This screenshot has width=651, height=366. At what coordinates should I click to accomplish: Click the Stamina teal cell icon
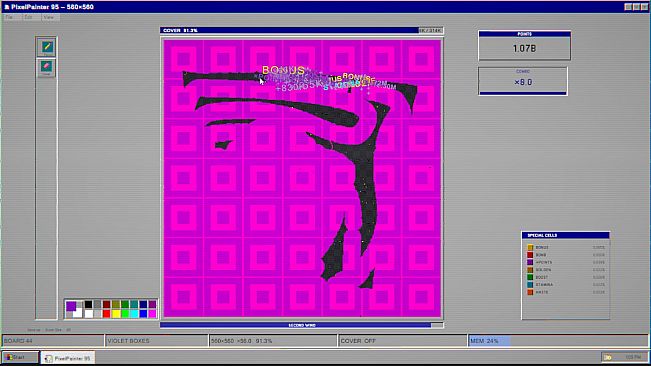[x=530, y=285]
